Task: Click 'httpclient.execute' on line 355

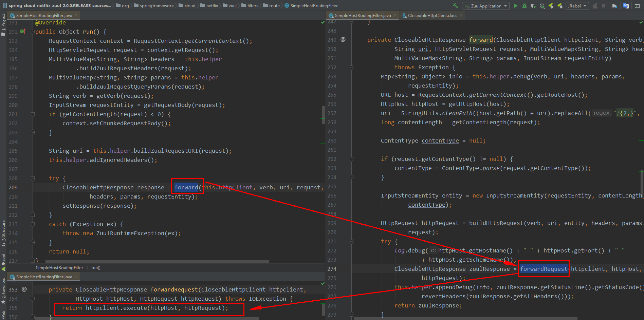Action: point(116,308)
